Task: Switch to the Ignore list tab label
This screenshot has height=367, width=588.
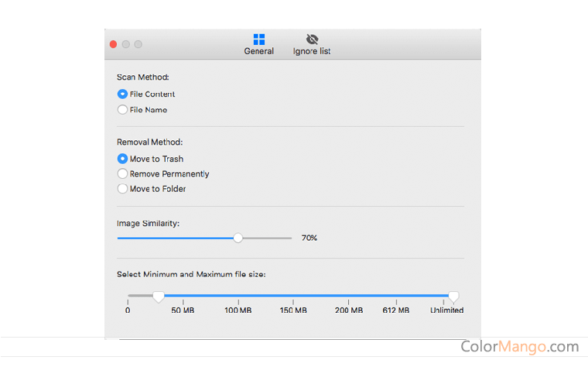Action: [x=312, y=52]
